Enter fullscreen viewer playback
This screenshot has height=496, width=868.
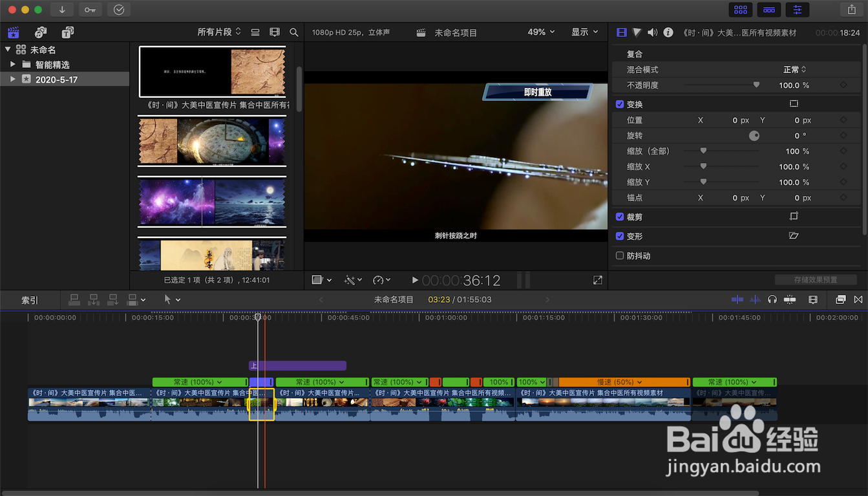click(597, 280)
